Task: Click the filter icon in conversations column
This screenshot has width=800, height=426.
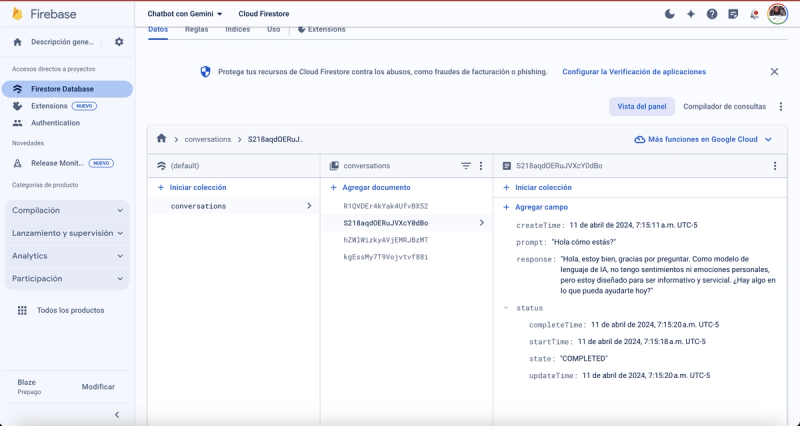Action: 466,166
